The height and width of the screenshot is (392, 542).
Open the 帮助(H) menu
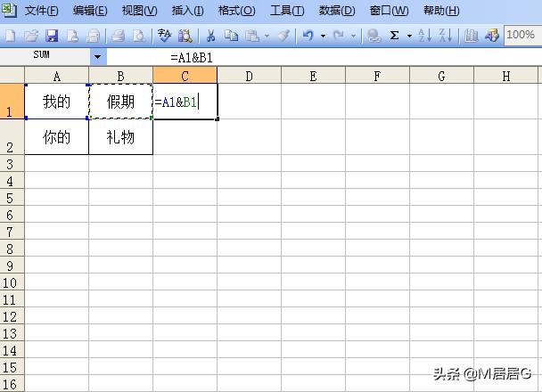441,11
